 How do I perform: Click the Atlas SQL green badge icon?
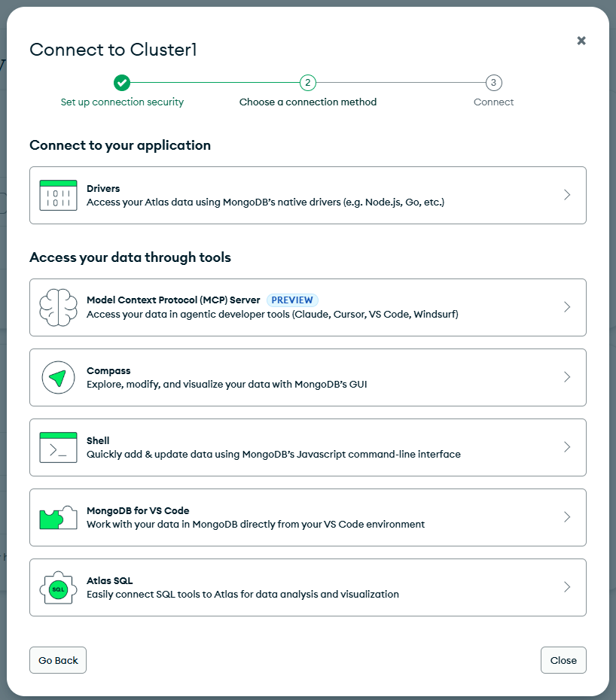coord(58,587)
